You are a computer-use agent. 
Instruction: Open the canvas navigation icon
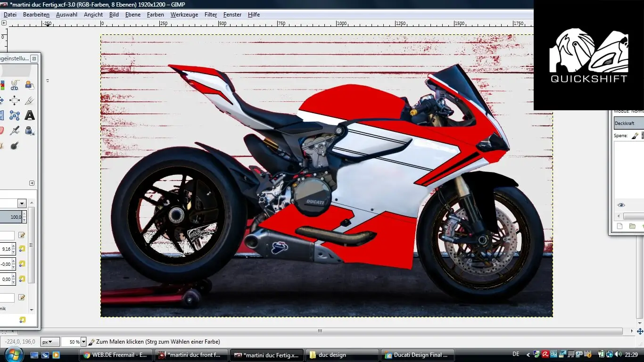[x=640, y=331]
